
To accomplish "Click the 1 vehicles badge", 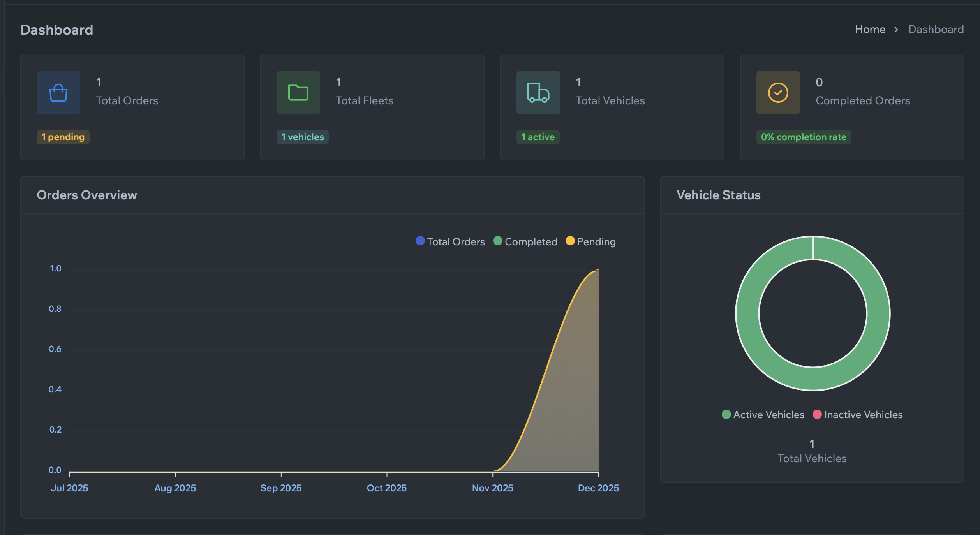I will (x=303, y=137).
